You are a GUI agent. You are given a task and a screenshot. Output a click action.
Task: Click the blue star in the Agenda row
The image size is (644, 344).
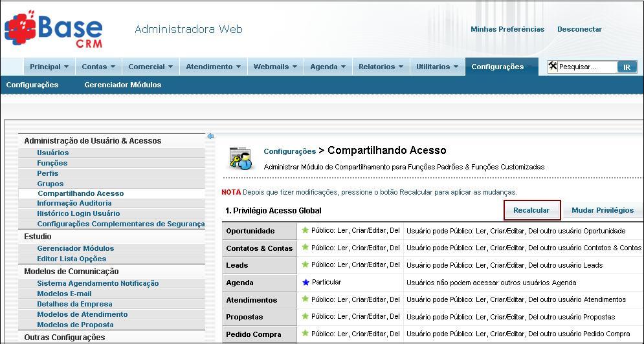point(305,283)
